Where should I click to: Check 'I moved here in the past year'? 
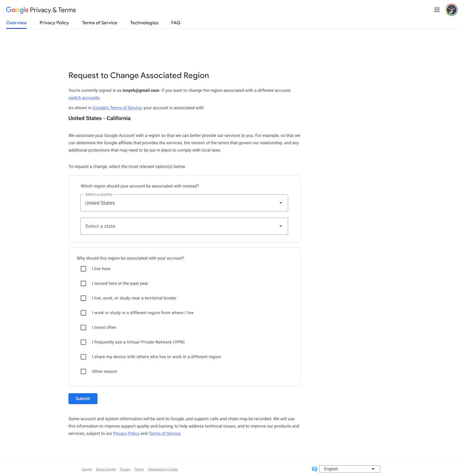coord(83,283)
